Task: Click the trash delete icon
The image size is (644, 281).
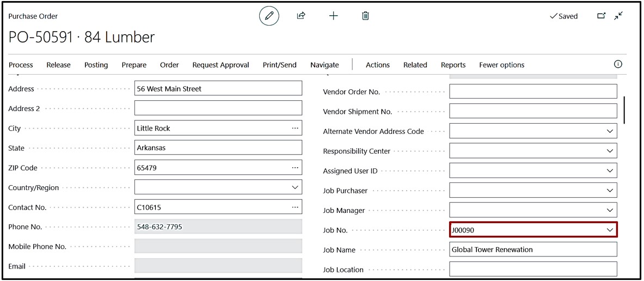Action: [x=365, y=16]
